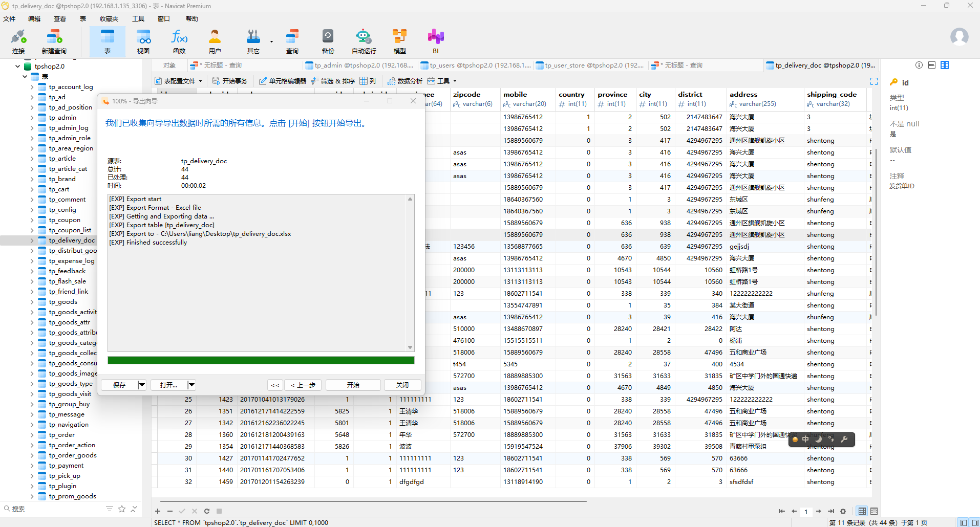Image resolution: width=980 pixels, height=527 pixels.
Task: Open the 收藏夹 menu
Action: [109, 19]
